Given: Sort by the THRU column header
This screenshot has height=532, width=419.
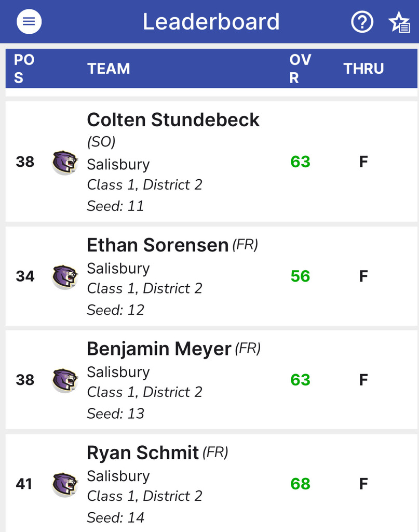Looking at the screenshot, I should 363,69.
